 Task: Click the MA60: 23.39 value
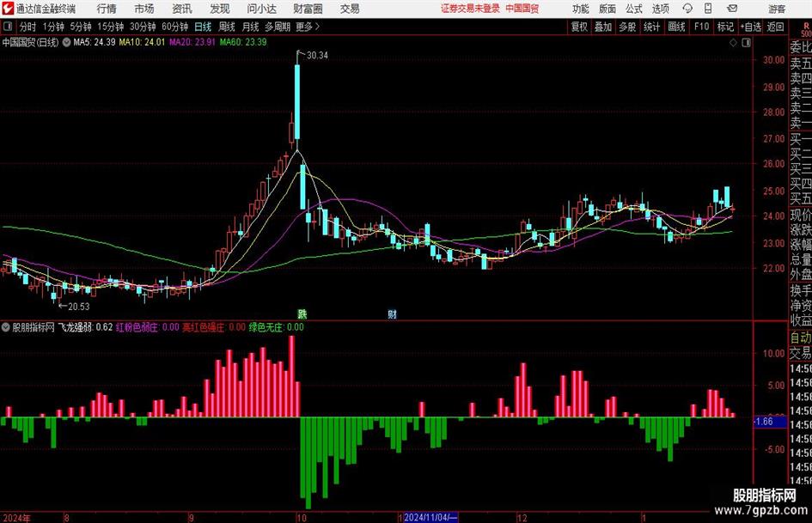point(243,42)
